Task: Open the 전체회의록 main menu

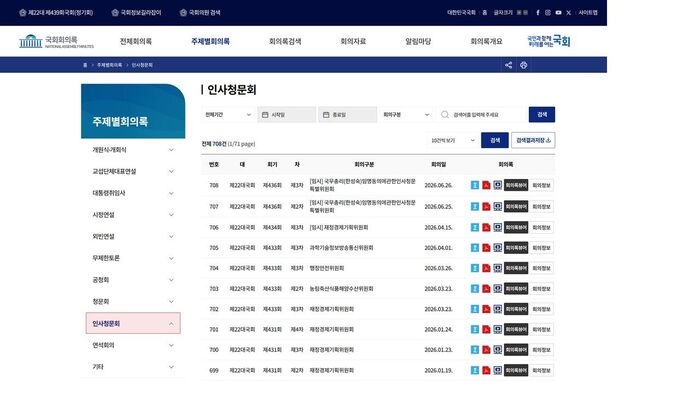Action: (x=136, y=41)
